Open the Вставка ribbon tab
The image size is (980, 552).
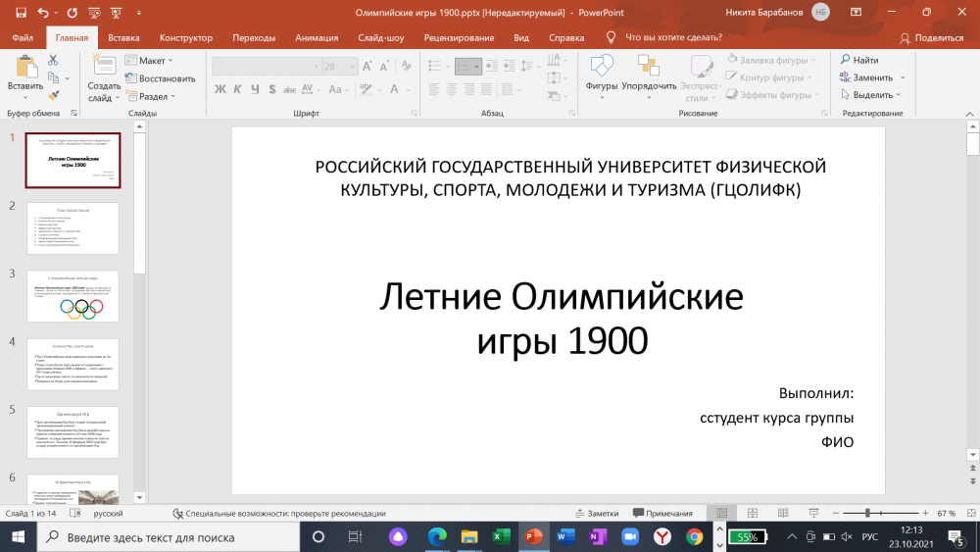click(123, 37)
